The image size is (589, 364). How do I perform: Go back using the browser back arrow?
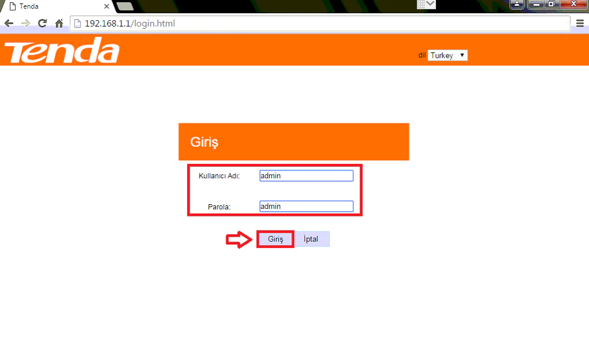pos(9,24)
